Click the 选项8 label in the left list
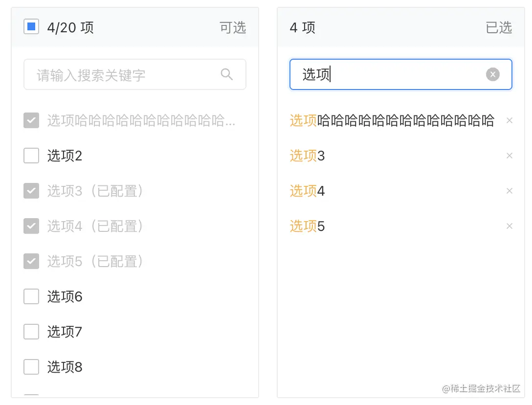Image resolution: width=532 pixels, height=405 pixels. [x=65, y=367]
